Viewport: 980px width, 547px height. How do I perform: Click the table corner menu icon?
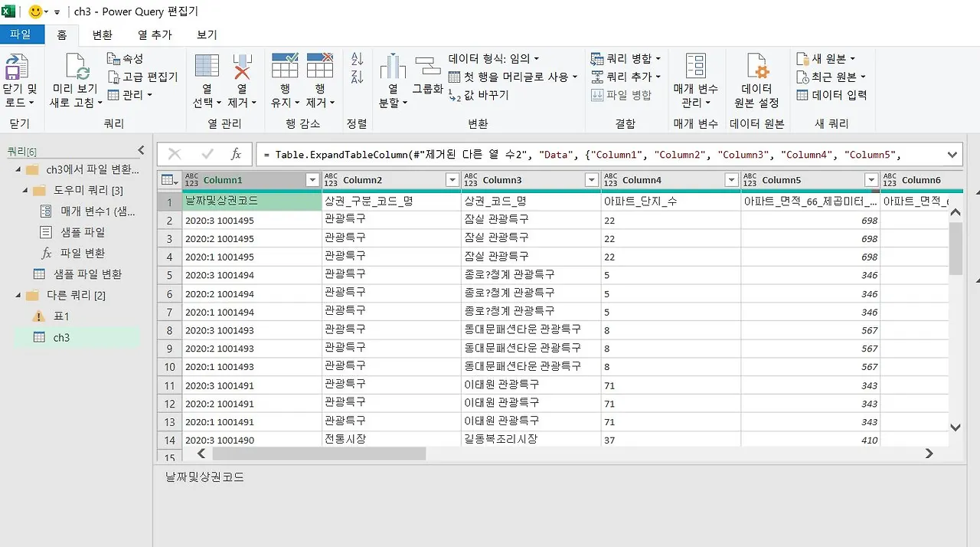pos(168,180)
